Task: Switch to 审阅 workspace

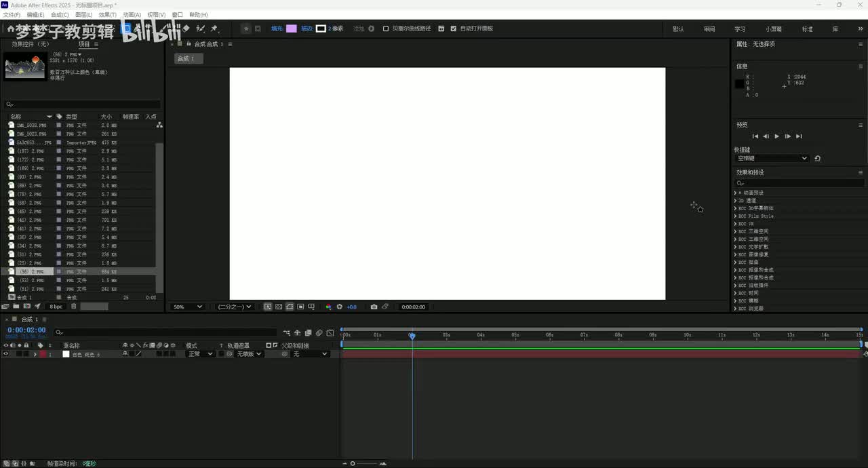Action: click(709, 29)
